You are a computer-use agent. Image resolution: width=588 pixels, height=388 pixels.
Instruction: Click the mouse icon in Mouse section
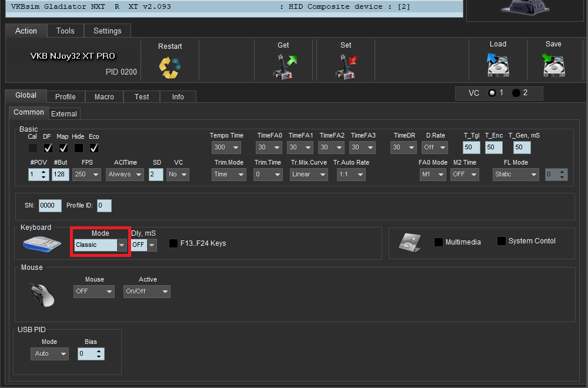[x=42, y=295]
